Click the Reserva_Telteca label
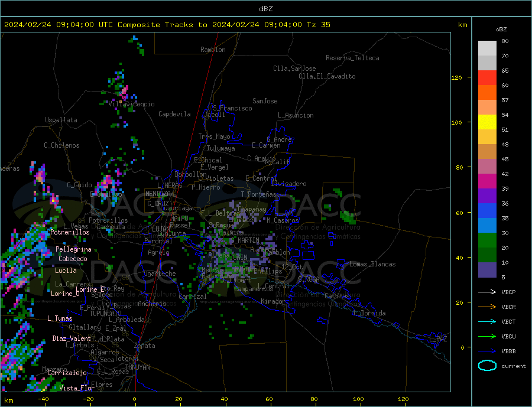 click(352, 58)
